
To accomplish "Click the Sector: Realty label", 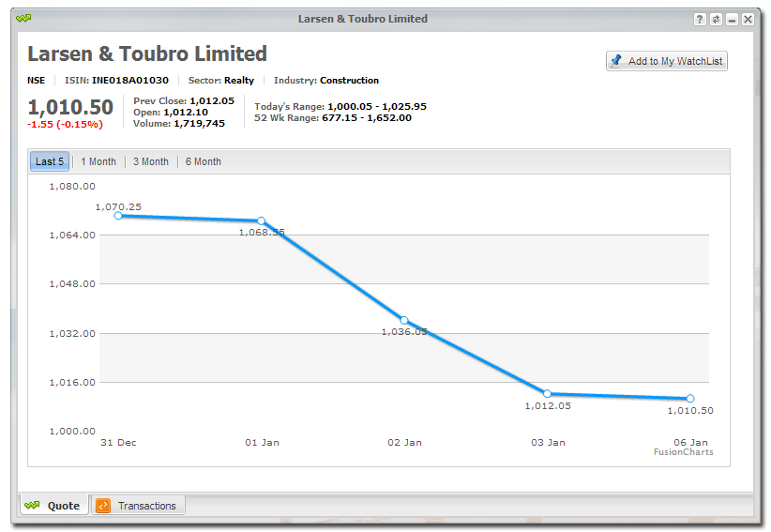I will pyautogui.click(x=221, y=80).
